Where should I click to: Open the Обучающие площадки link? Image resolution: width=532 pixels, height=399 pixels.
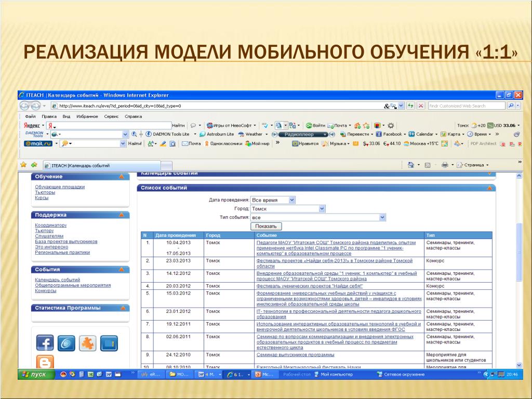tap(60, 187)
